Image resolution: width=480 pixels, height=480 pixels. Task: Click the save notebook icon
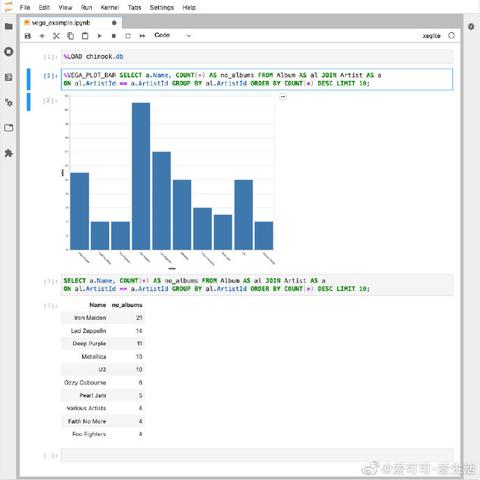tap(28, 36)
